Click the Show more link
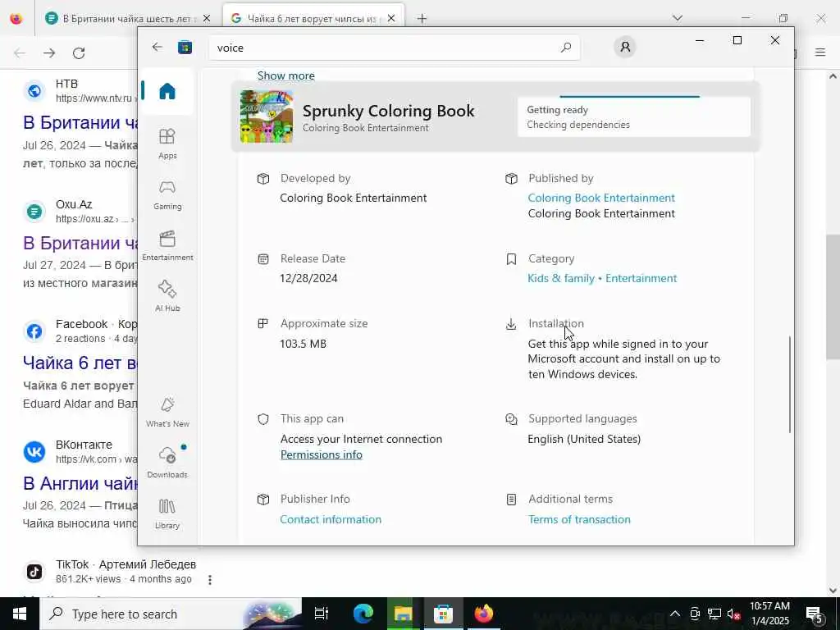Viewport: 840px width, 630px height. 286,75
